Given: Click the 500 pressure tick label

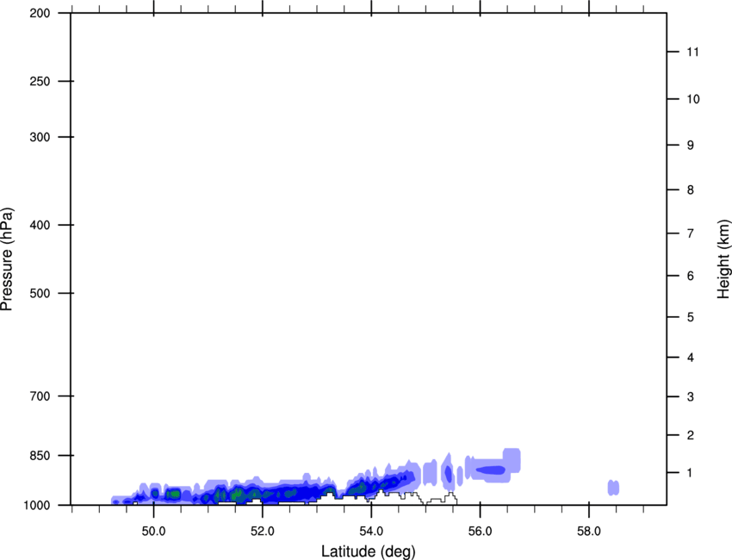Looking at the screenshot, I should point(40,293).
